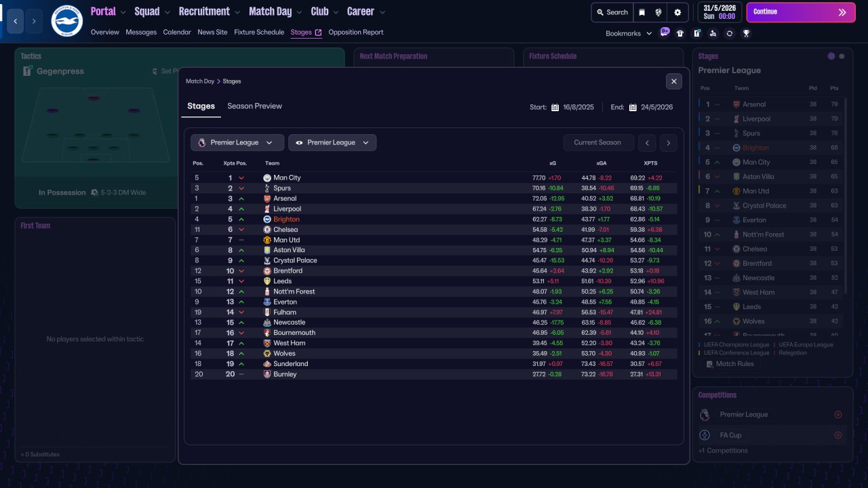The image size is (868, 488).
Task: Click the trophy shortcut icon
Action: pos(746,33)
